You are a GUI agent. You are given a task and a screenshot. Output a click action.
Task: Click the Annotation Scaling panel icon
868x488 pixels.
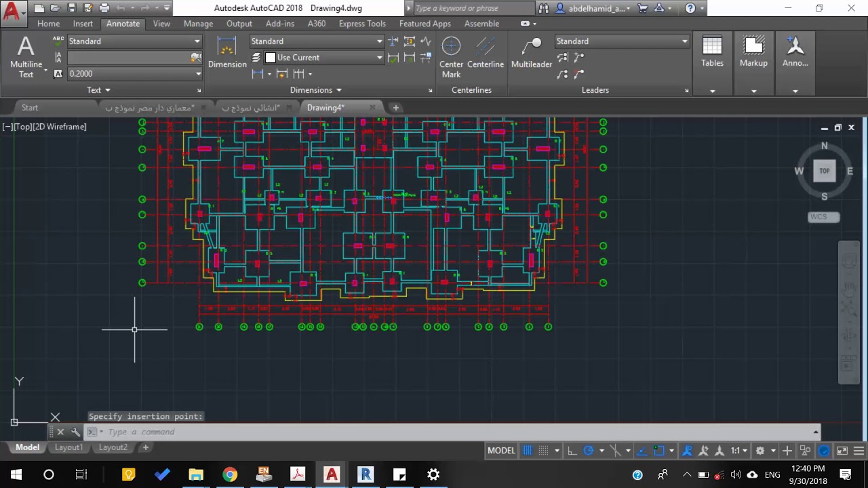[795, 52]
